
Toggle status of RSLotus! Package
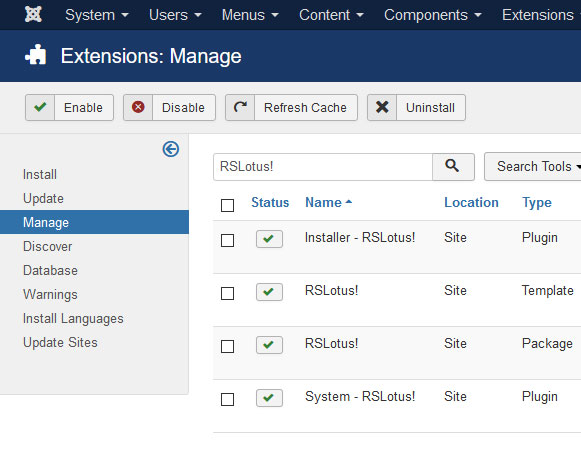point(269,345)
